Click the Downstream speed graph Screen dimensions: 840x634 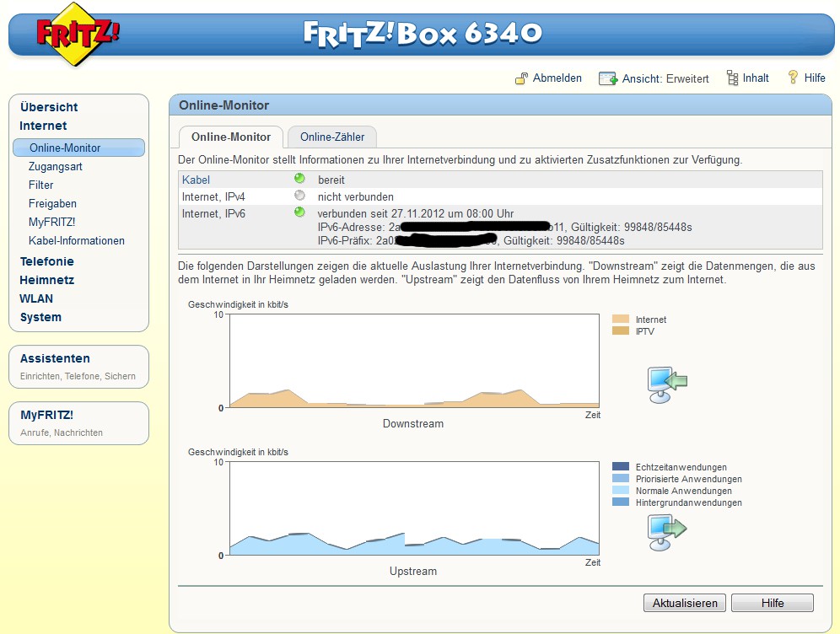[x=414, y=361]
